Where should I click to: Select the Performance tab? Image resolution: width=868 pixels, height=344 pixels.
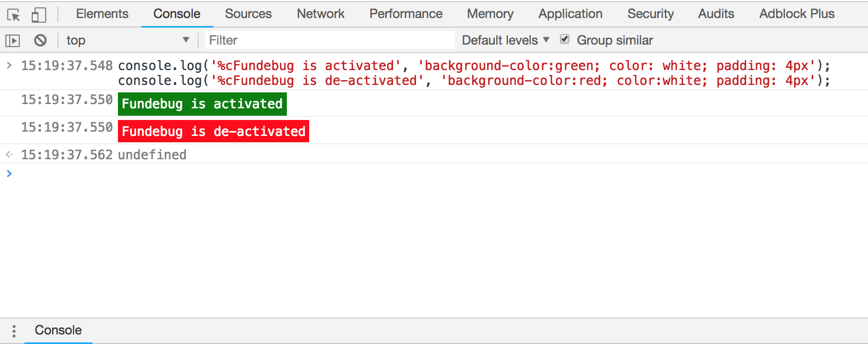(x=406, y=14)
